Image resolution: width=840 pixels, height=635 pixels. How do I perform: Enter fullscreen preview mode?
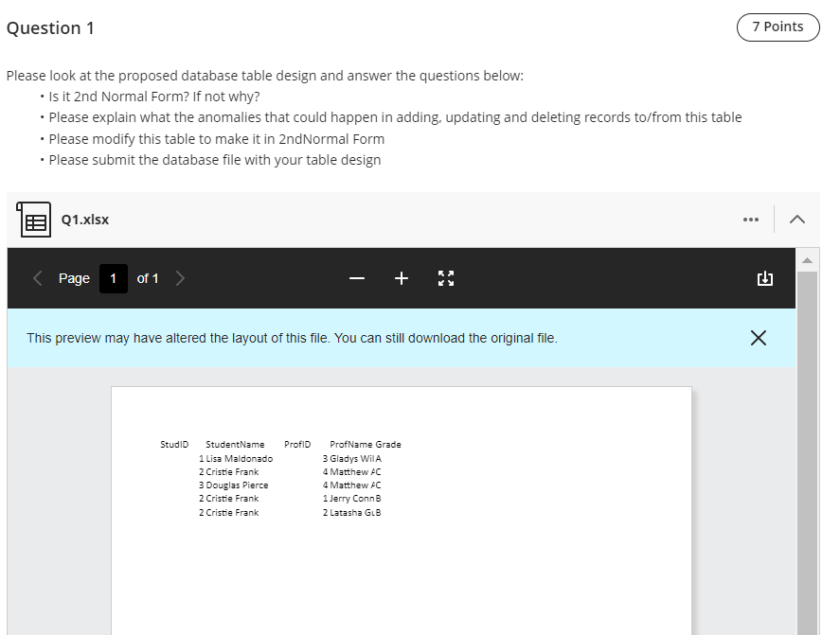click(445, 278)
